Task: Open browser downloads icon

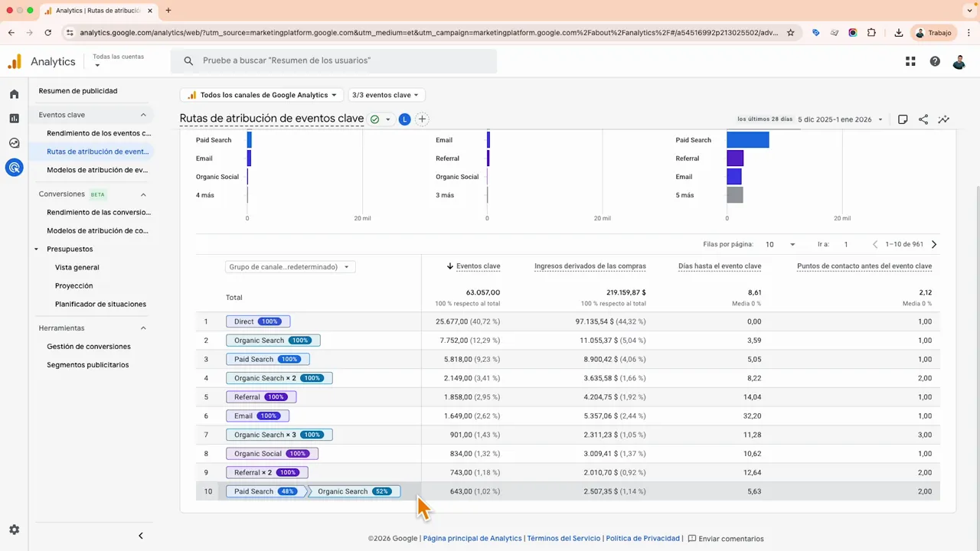Action: click(x=899, y=33)
